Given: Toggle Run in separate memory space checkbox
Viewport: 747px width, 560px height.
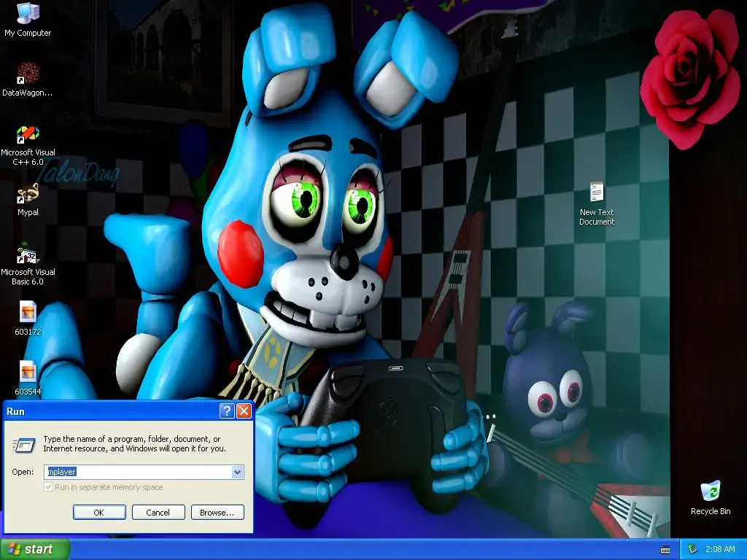Looking at the screenshot, I should point(48,486).
